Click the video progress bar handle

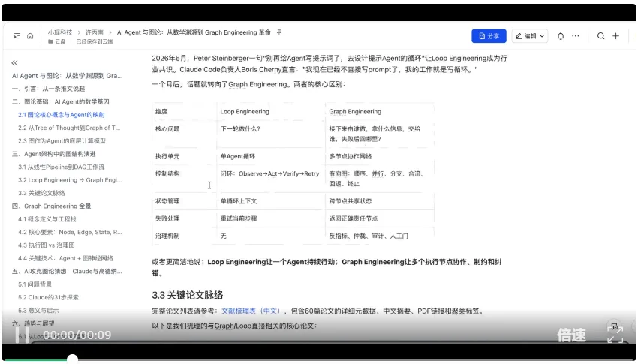72,359
